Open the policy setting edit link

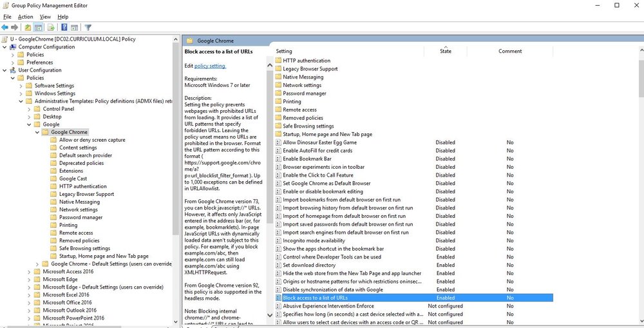tap(210, 66)
